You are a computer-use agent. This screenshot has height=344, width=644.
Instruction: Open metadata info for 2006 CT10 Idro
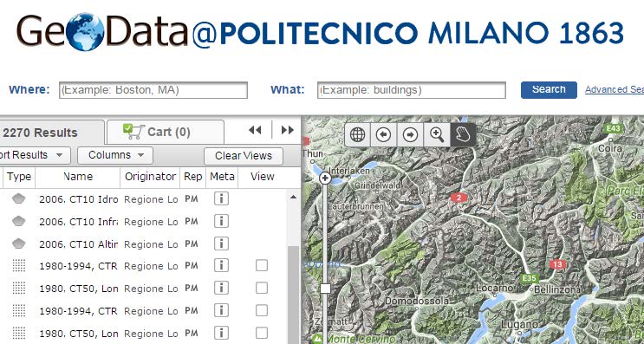pyautogui.click(x=221, y=199)
